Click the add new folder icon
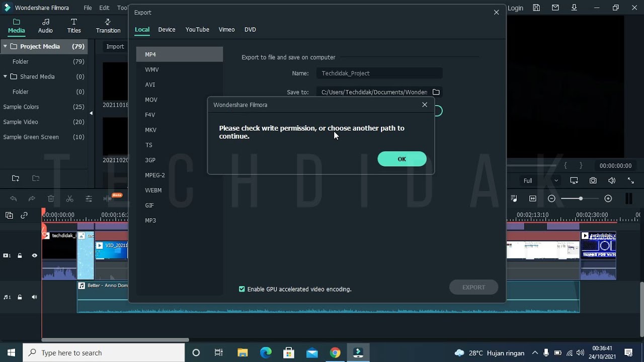644x362 pixels. (x=16, y=178)
